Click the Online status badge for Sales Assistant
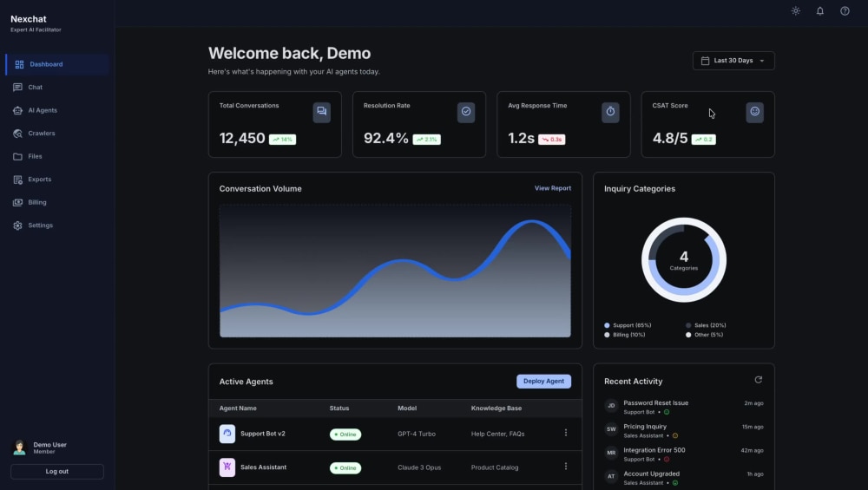Screen dimensions: 868x490 (345, 467)
